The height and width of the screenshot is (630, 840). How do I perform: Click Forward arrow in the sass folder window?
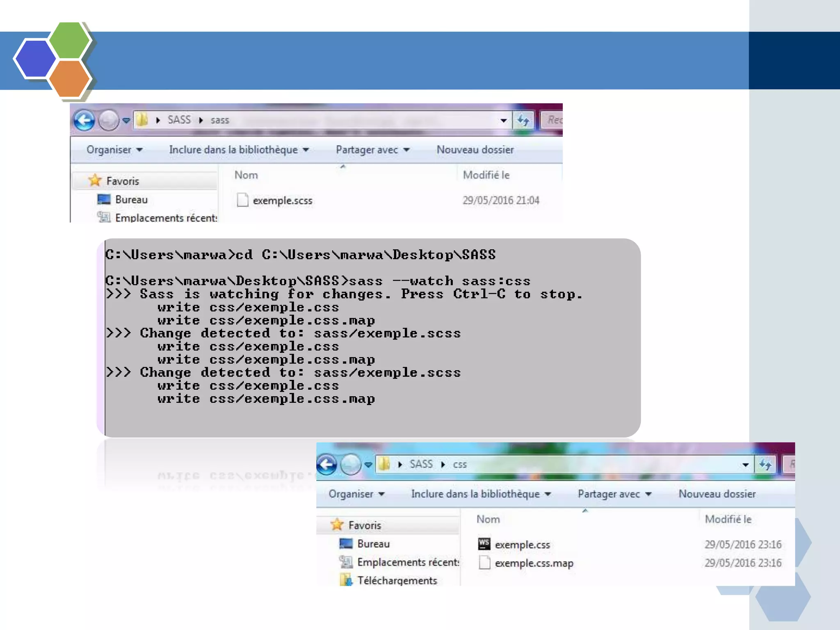point(109,121)
